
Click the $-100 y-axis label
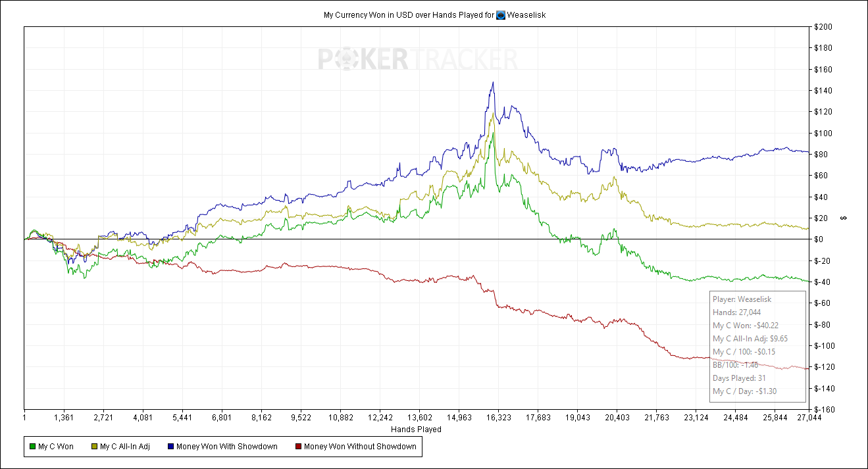(x=825, y=346)
